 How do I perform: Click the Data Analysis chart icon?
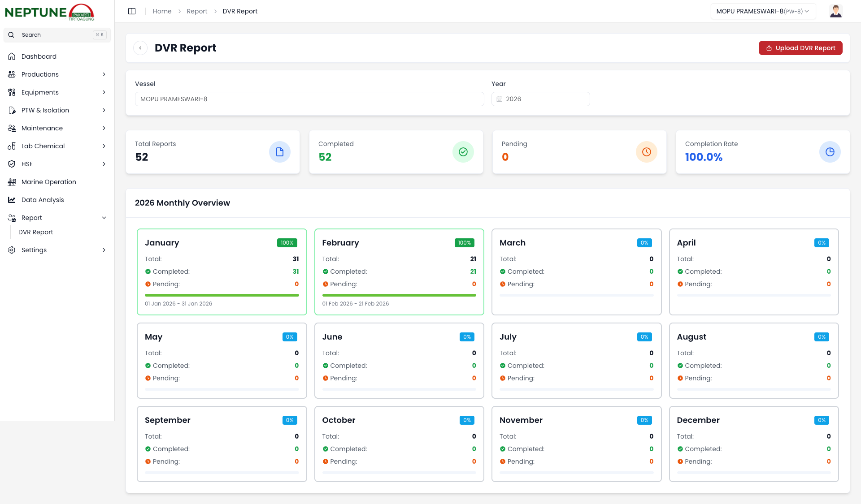12,200
